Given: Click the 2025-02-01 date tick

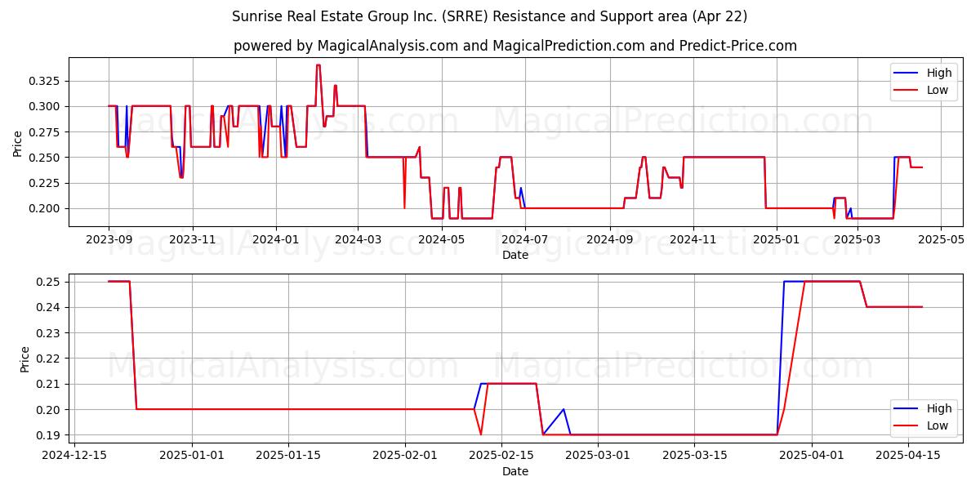Looking at the screenshot, I should click(x=405, y=457).
